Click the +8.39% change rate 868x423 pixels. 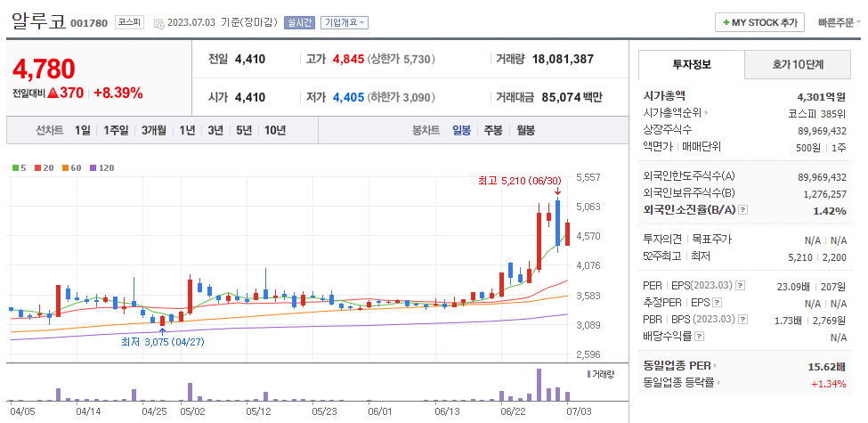point(118,93)
